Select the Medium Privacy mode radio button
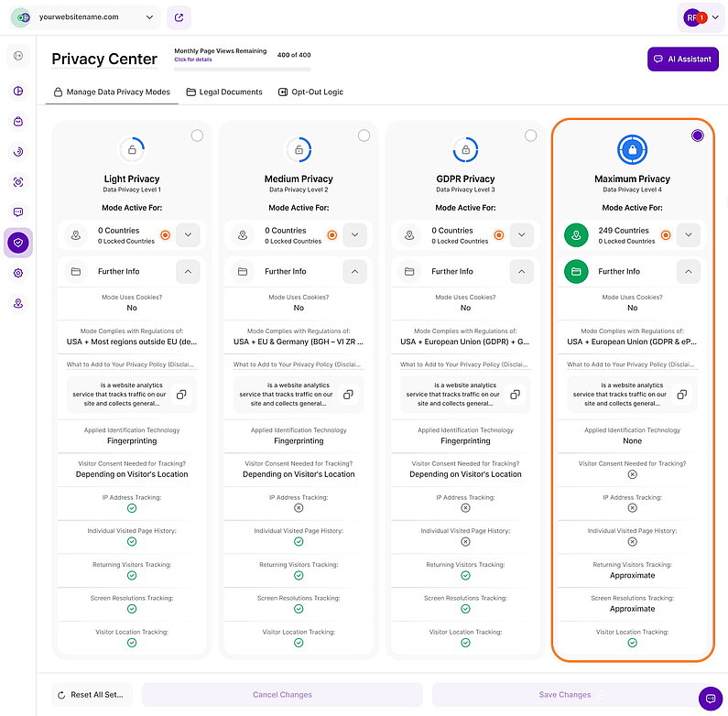Viewport: 728px width, 716px height. (364, 136)
